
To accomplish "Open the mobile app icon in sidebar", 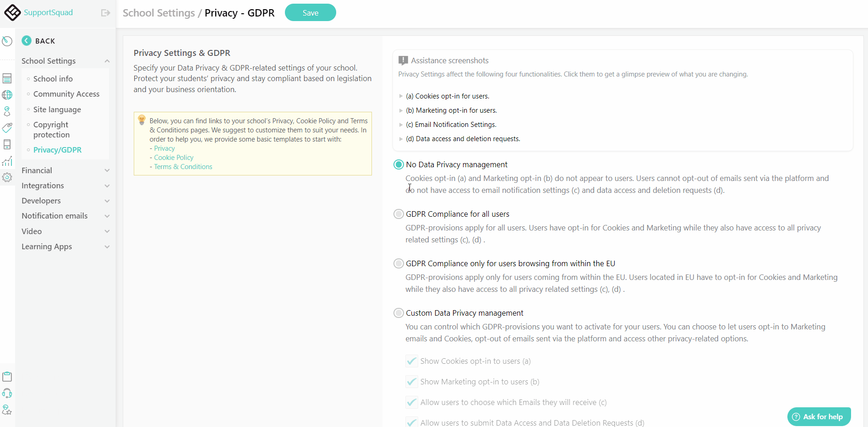I will (x=7, y=144).
